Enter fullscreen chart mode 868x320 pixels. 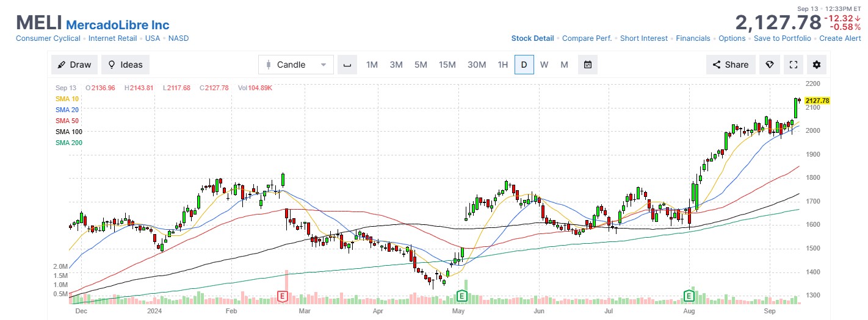(x=793, y=65)
